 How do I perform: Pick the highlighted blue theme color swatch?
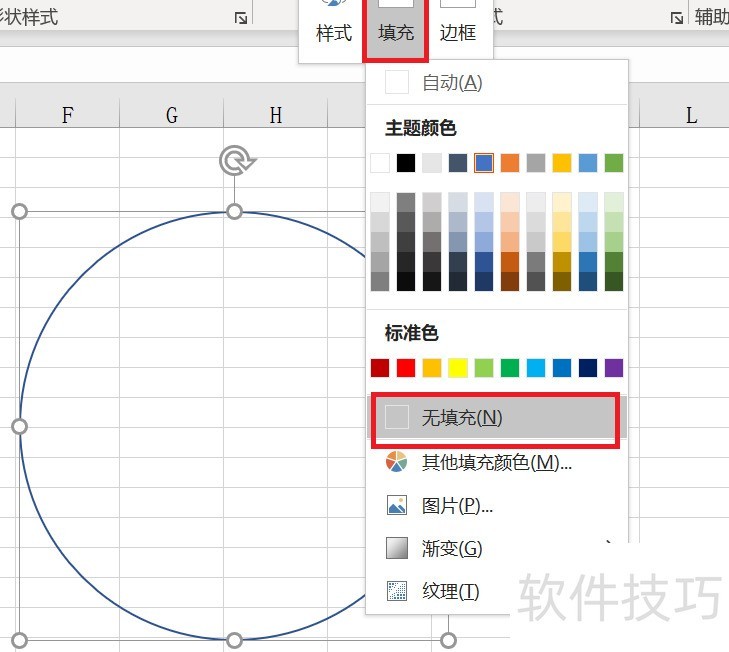[484, 163]
